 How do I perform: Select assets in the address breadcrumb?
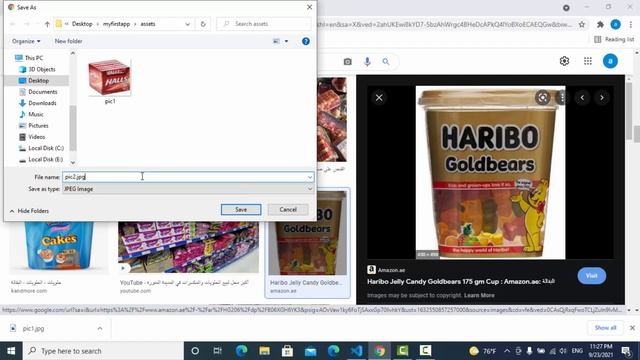tap(148, 24)
